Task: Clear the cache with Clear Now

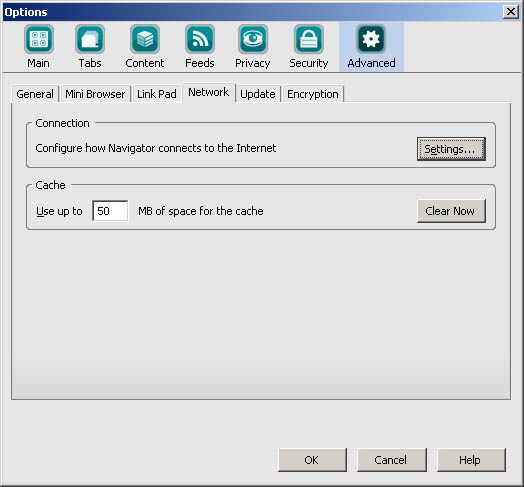Action: point(451,211)
